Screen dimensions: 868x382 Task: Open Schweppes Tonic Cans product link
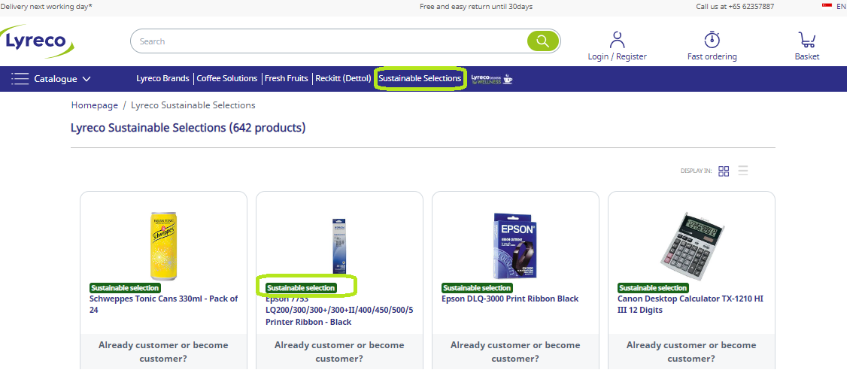pos(163,304)
